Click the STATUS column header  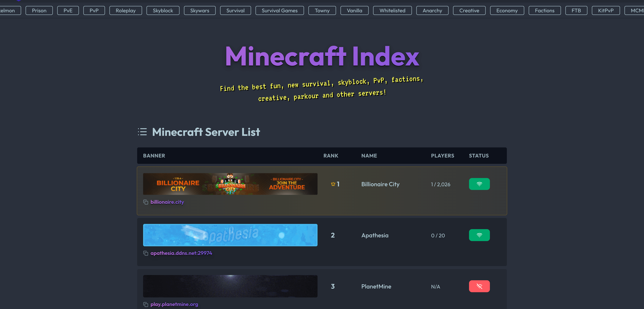479,155
